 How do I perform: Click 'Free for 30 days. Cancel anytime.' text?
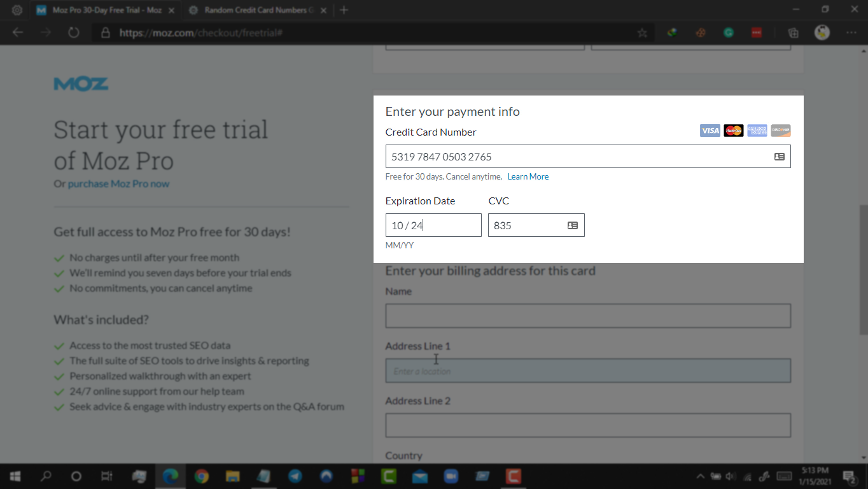[x=444, y=177]
